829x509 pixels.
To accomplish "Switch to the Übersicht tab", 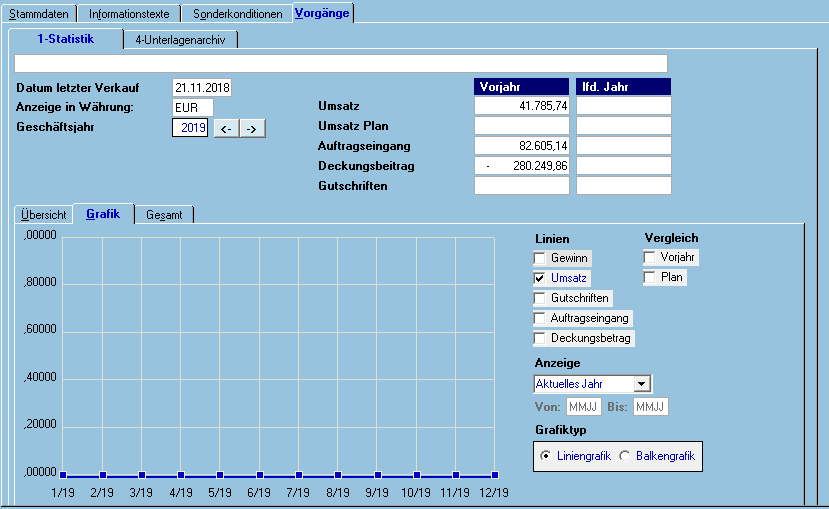I will pyautogui.click(x=44, y=215).
